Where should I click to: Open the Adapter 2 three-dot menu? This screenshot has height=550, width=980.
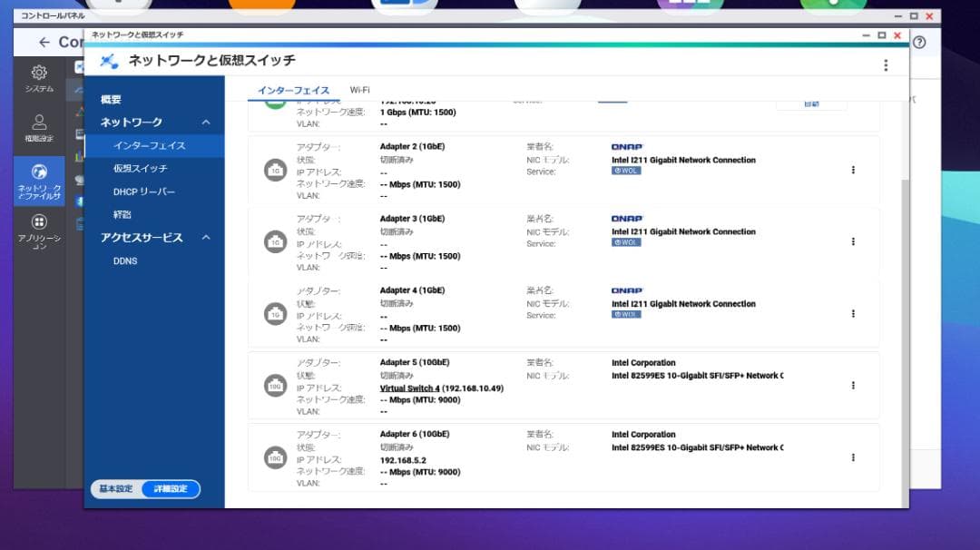853,169
